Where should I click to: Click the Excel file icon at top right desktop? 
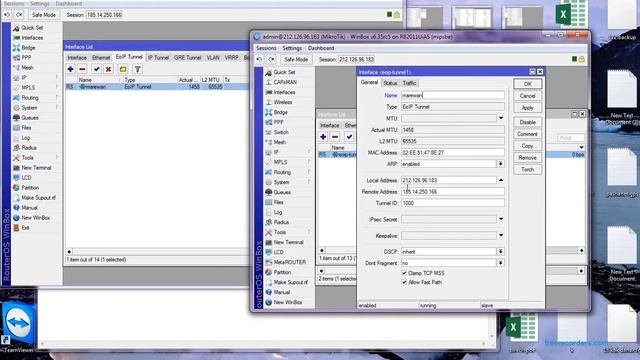pos(571,14)
